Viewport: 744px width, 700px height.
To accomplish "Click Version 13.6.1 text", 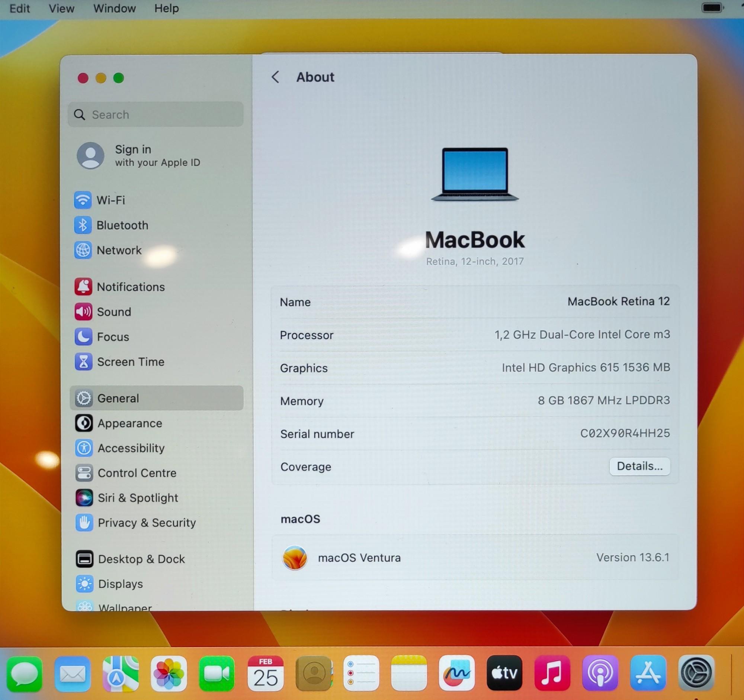I will 632,558.
